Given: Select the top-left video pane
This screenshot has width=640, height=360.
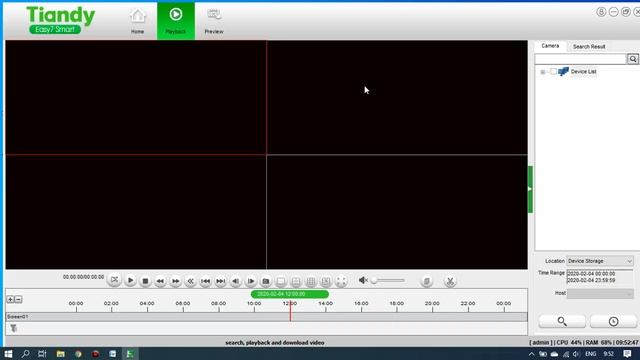Looking at the screenshot, I should tap(136, 98).
